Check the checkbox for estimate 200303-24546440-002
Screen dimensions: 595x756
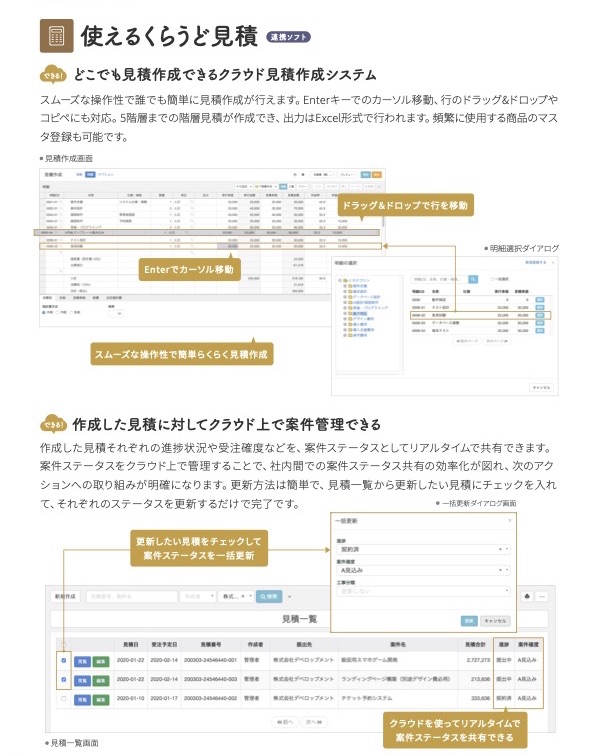coord(64,698)
